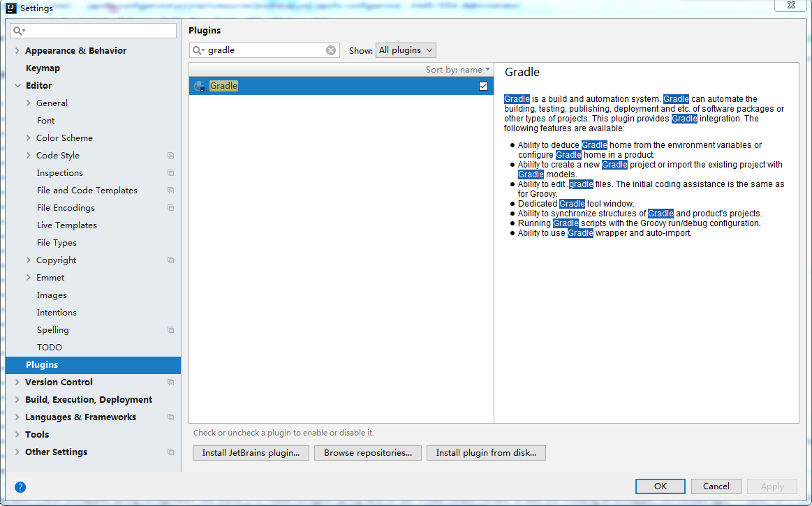
Task: Expand Languages & Frameworks section
Action: point(17,417)
